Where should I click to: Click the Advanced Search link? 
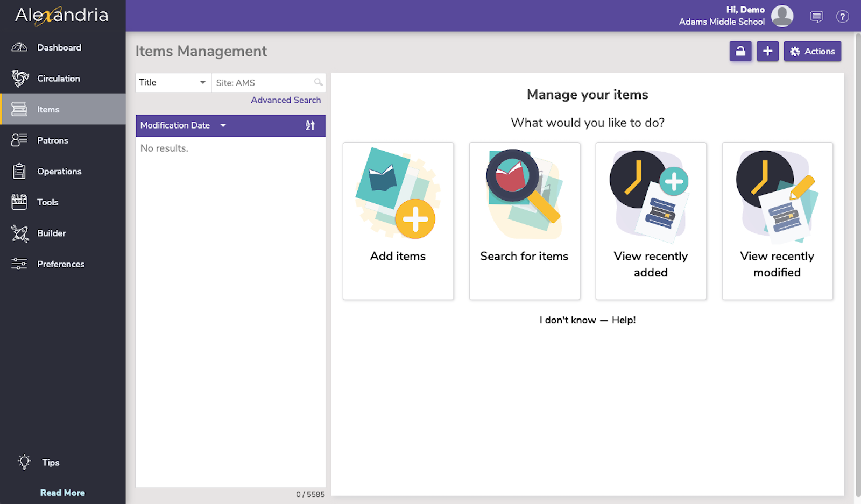pyautogui.click(x=286, y=100)
